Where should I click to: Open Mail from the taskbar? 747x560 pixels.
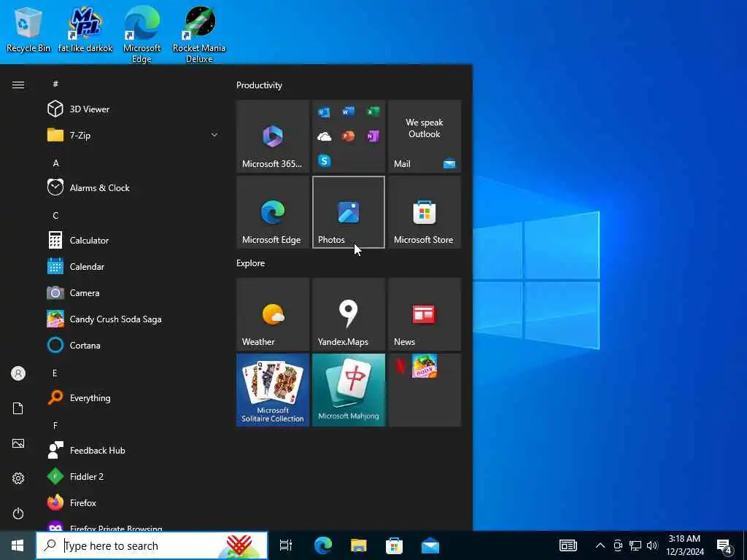click(430, 545)
